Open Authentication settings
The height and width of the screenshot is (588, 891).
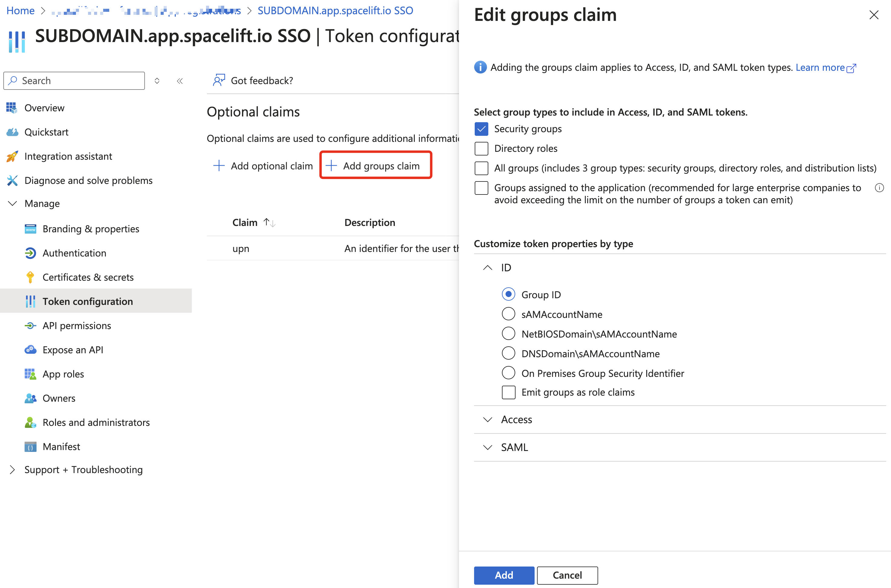click(74, 253)
